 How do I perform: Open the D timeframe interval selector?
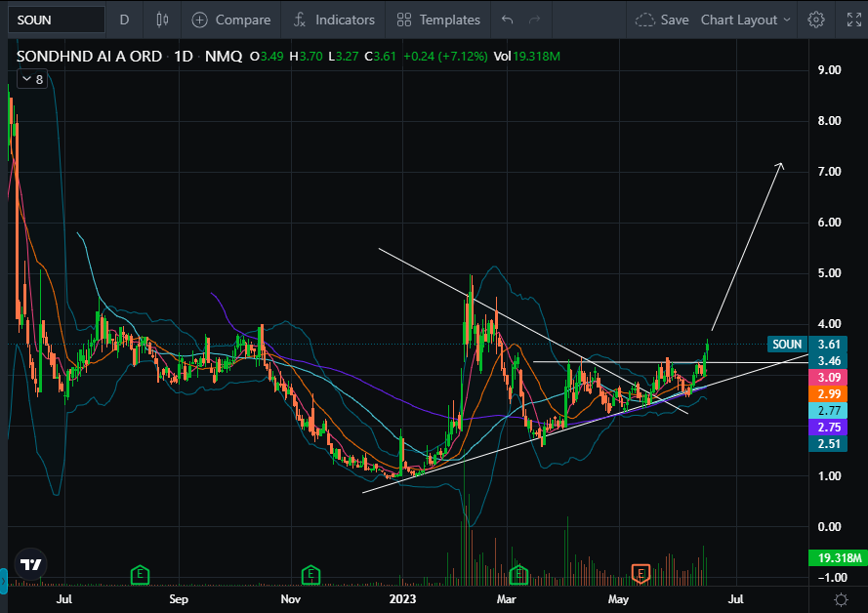tap(125, 20)
